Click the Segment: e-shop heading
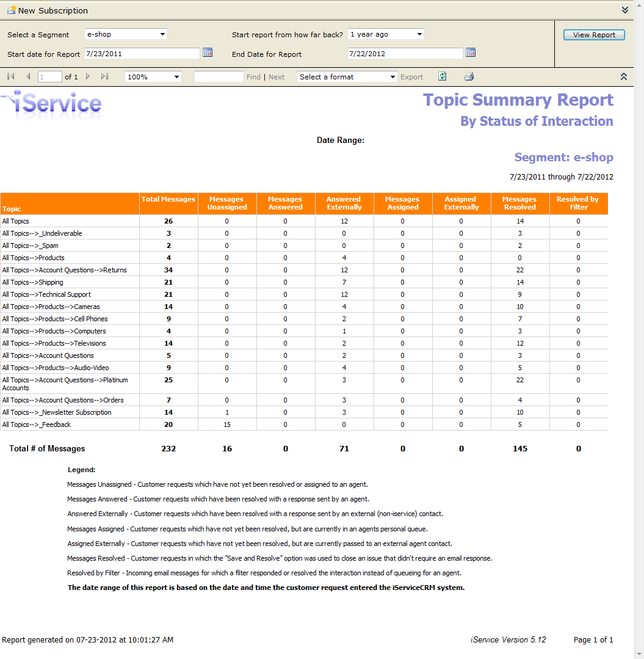The image size is (644, 659). (x=564, y=157)
